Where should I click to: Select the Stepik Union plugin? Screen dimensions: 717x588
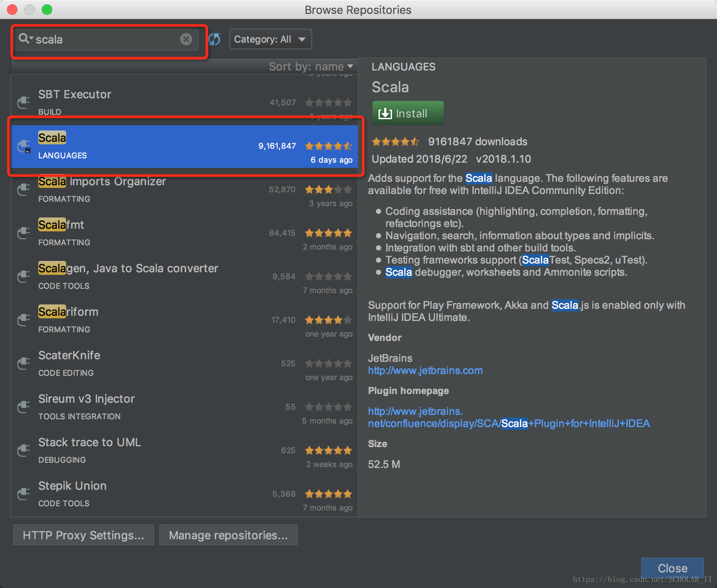184,494
